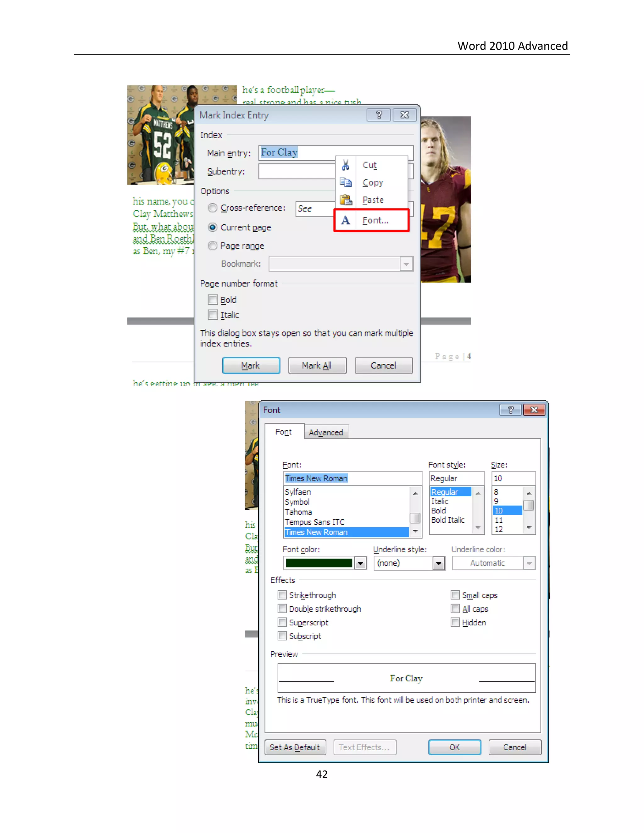Check the Strikethrough effect
This screenshot has height=833, width=644.
pos(282,595)
